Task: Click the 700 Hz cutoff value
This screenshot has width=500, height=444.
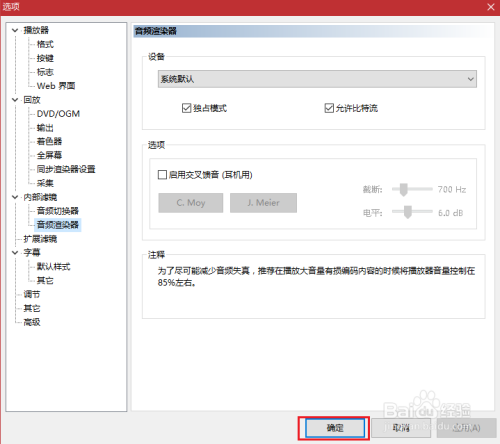Action: tap(452, 189)
